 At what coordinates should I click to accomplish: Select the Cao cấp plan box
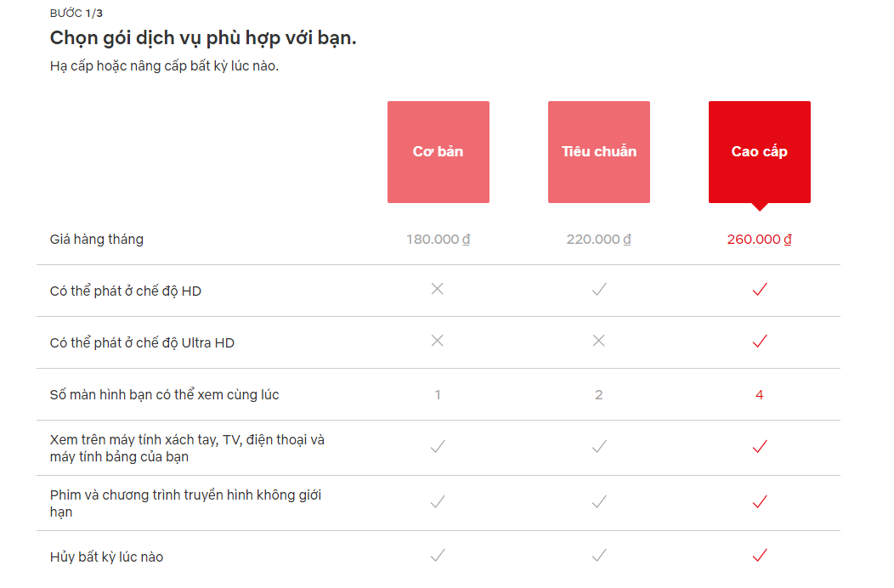pyautogui.click(x=760, y=152)
